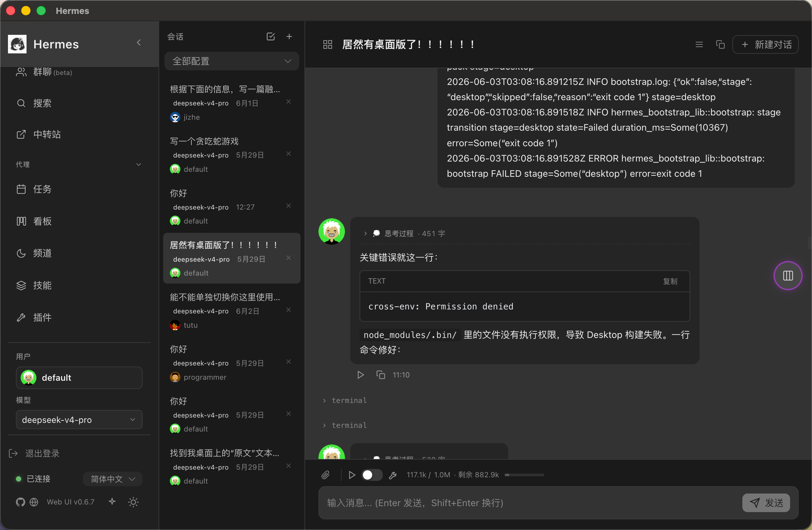Toggle the switch in the input toolbar

pyautogui.click(x=372, y=475)
